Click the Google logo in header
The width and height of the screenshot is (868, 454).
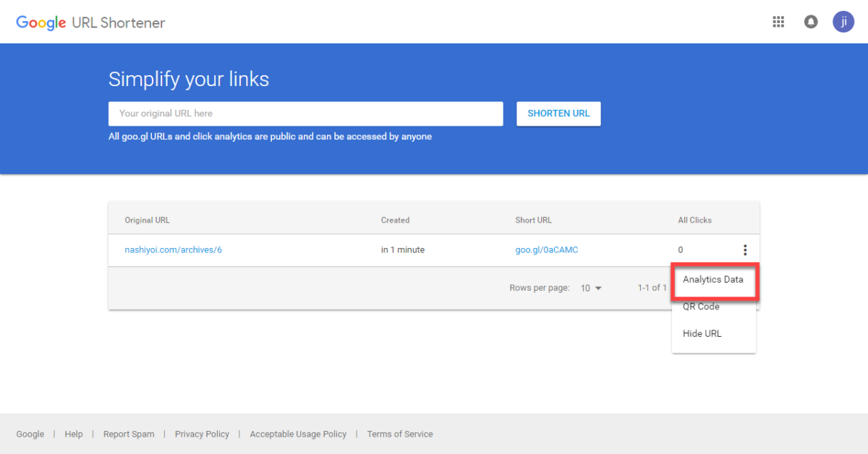(41, 22)
